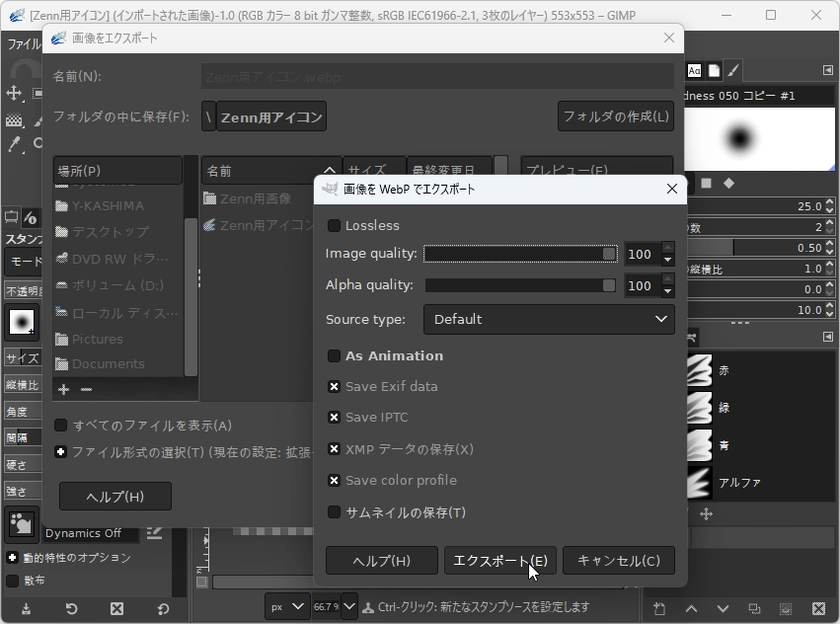Image resolution: width=840 pixels, height=624 pixels.
Task: Decrease Alpha quality with the down stepper
Action: pyautogui.click(x=667, y=291)
